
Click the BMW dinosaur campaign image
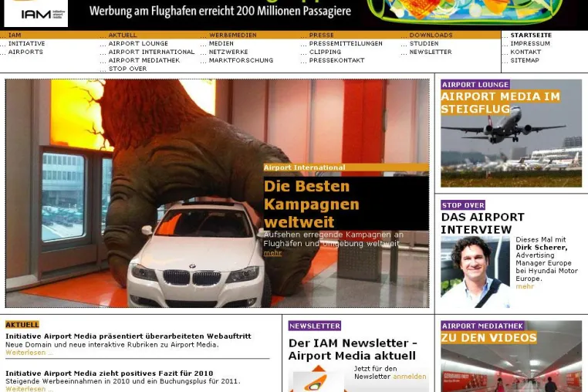217,193
